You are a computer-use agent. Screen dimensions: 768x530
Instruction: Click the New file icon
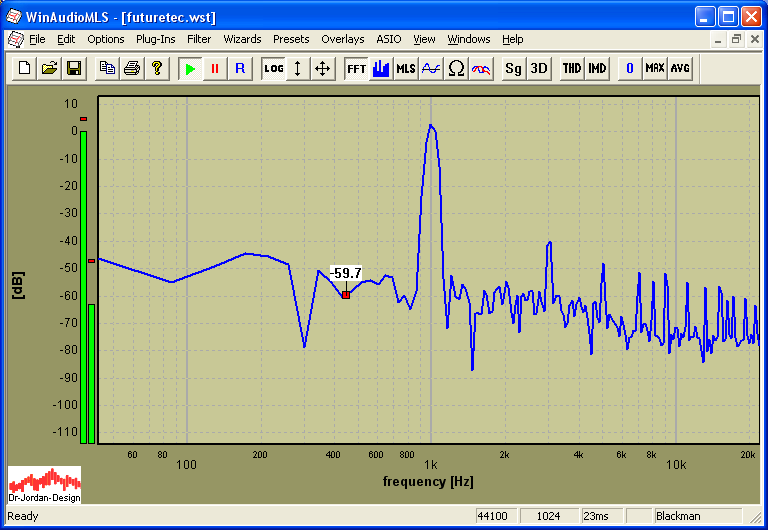click(x=25, y=68)
